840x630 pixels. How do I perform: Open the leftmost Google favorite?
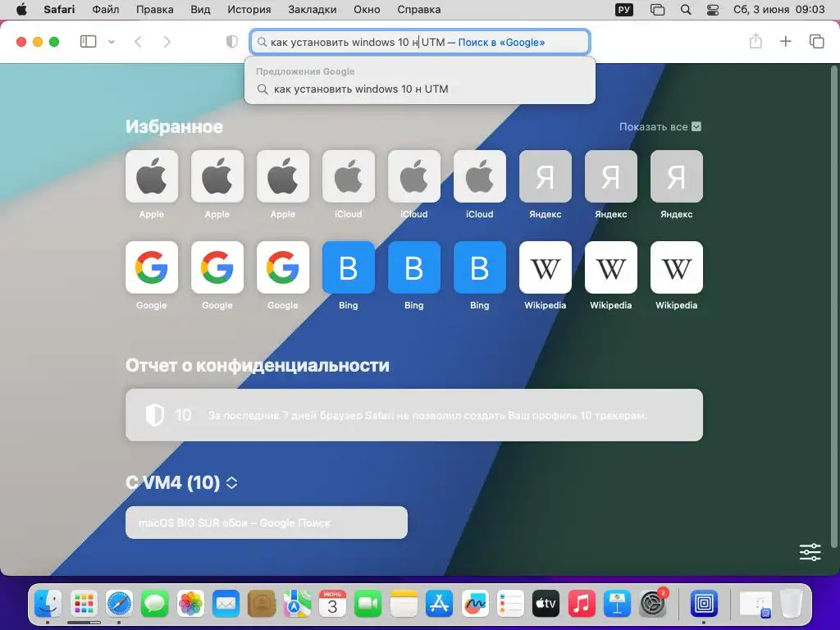coord(152,267)
